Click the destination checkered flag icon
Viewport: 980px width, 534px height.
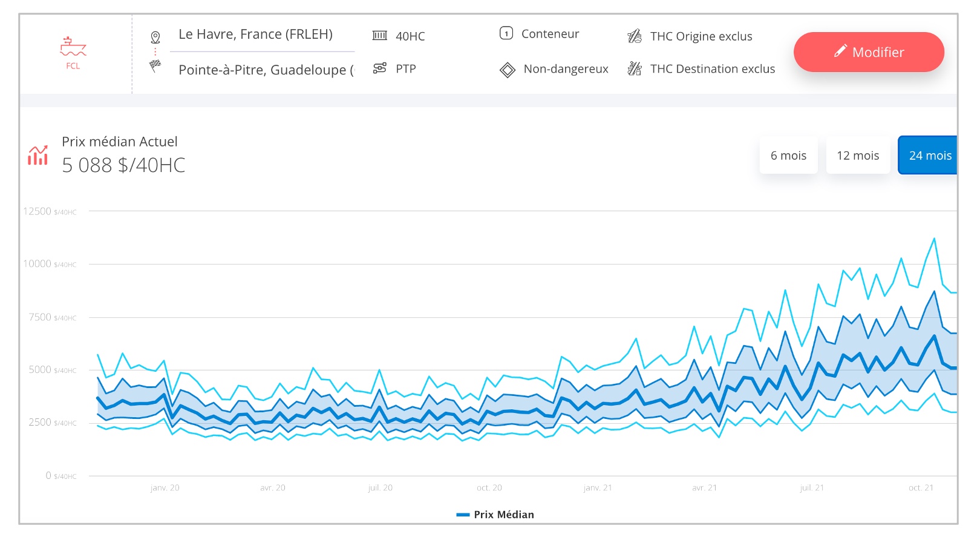[x=155, y=66]
